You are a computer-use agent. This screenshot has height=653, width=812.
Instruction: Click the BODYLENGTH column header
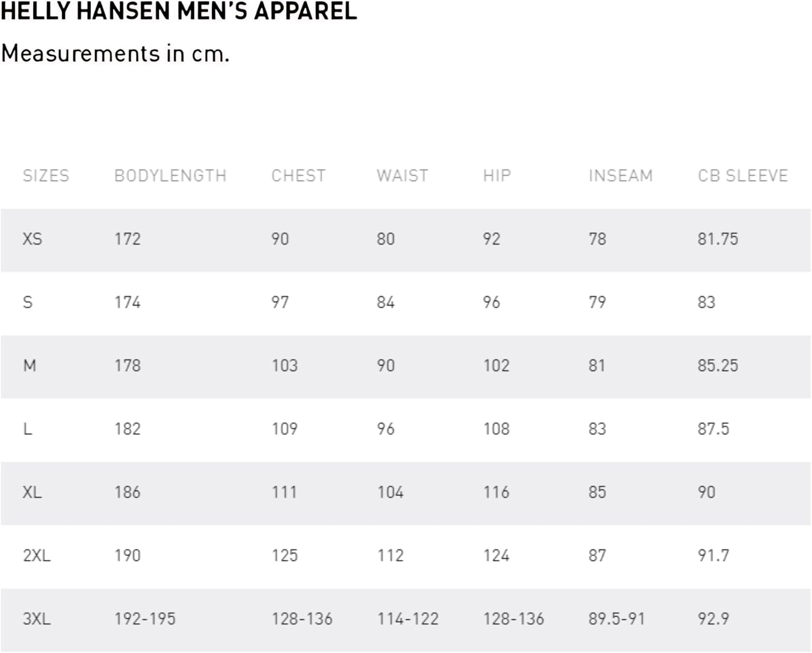click(170, 176)
